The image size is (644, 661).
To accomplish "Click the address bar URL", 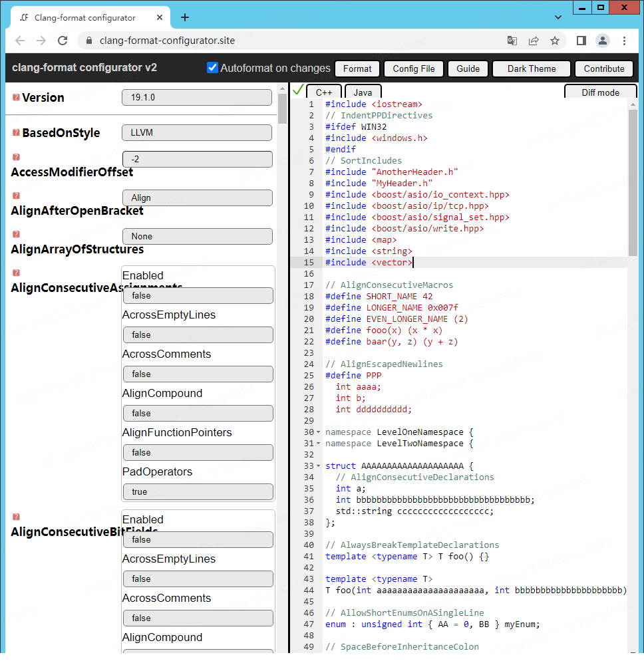I will [168, 41].
